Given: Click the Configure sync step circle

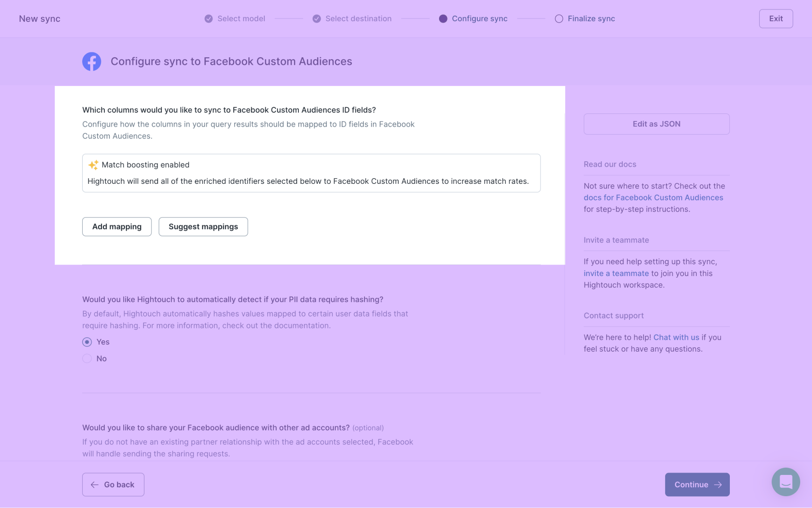Looking at the screenshot, I should 443,19.
